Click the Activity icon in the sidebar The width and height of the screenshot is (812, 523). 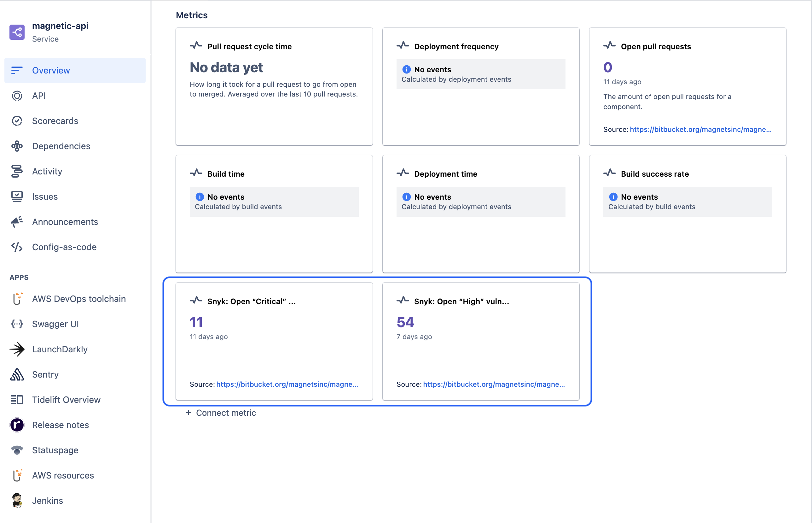(17, 171)
